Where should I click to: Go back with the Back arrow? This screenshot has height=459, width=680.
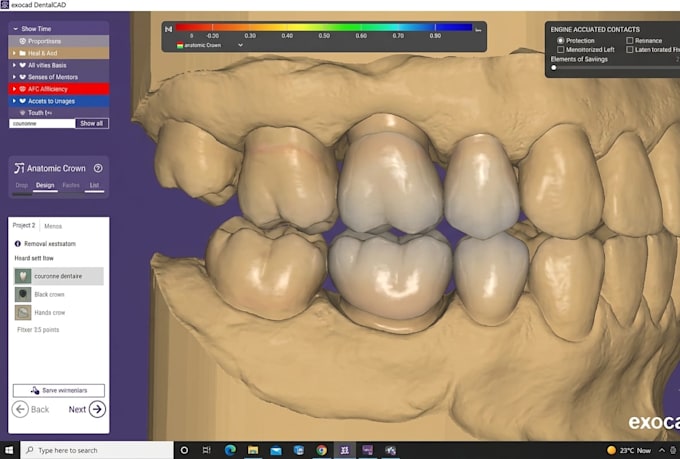(20, 409)
